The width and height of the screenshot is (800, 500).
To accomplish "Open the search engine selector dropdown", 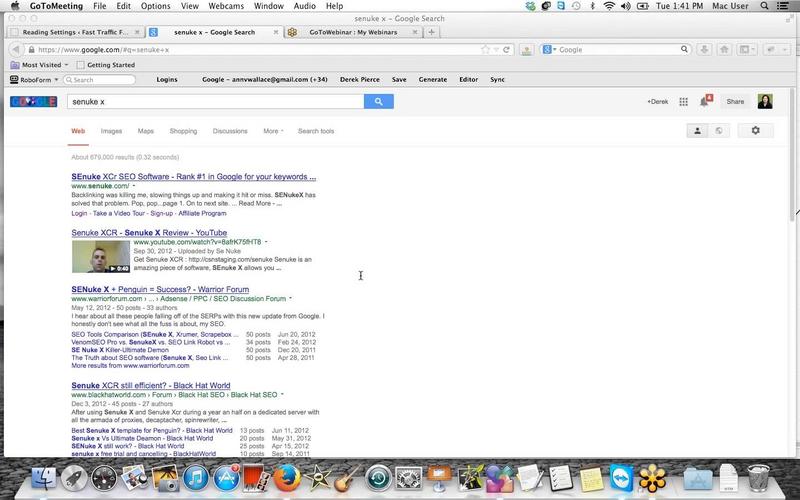I will coord(549,49).
